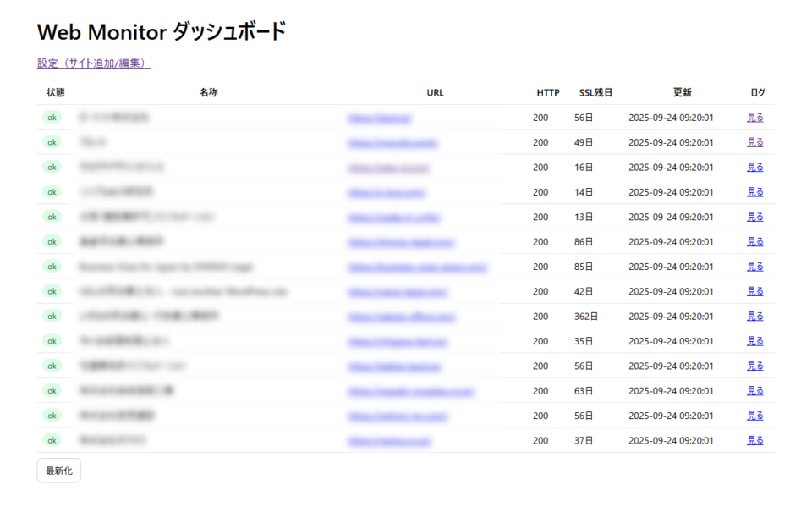Click the ok badge in the 362日 row
Screen dimensions: 812x507
point(52,317)
